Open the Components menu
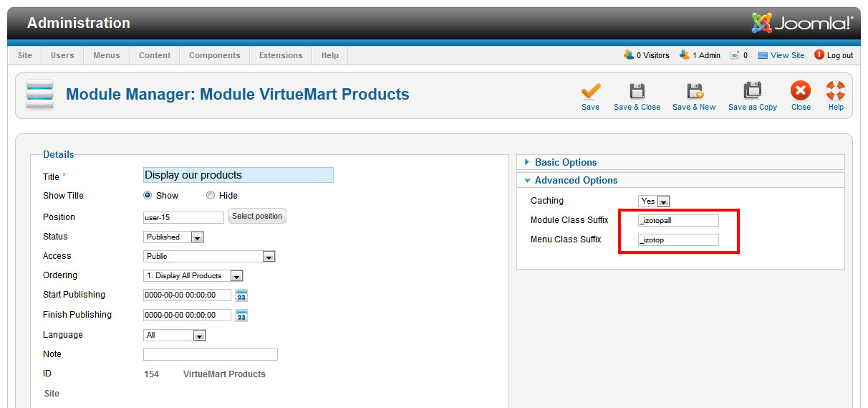 coord(214,55)
